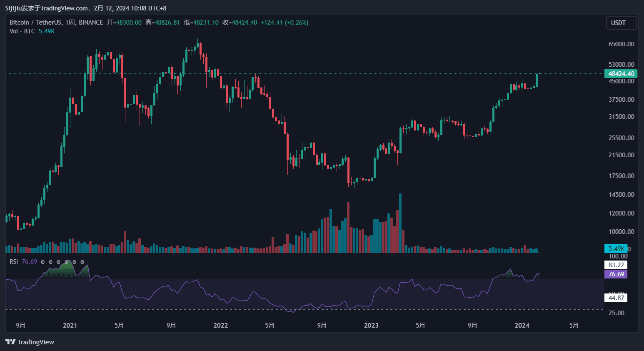Click the 2022 label on time axis
This screenshot has height=351, width=644.
coord(221,325)
